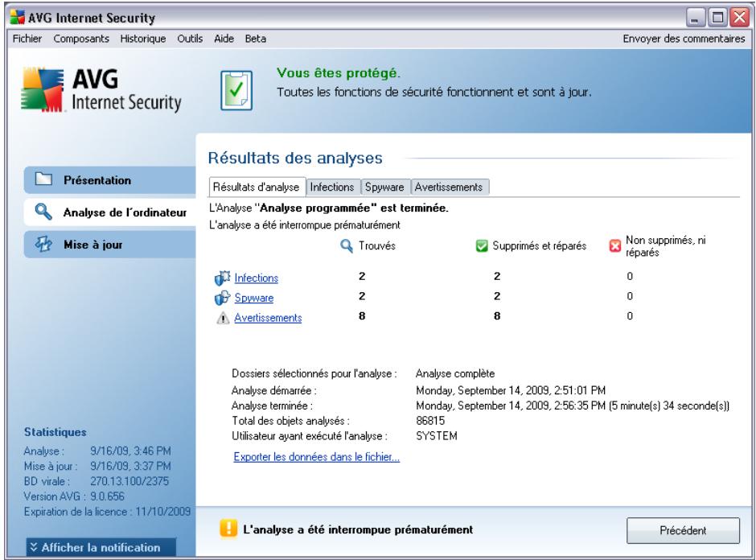This screenshot has height=560, width=756.
Task: Click the SYSTEM user value
Action: click(437, 436)
